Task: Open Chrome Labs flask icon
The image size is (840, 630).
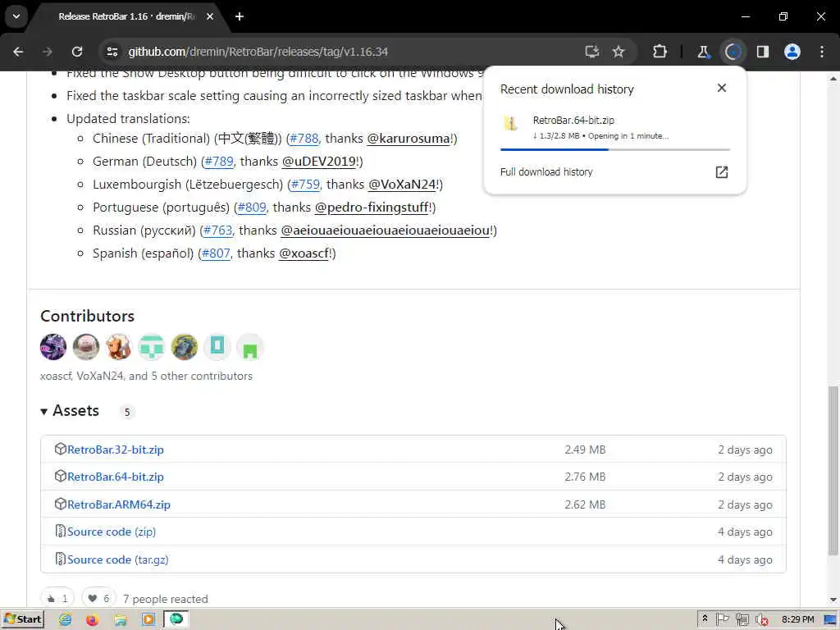Action: [x=703, y=52]
